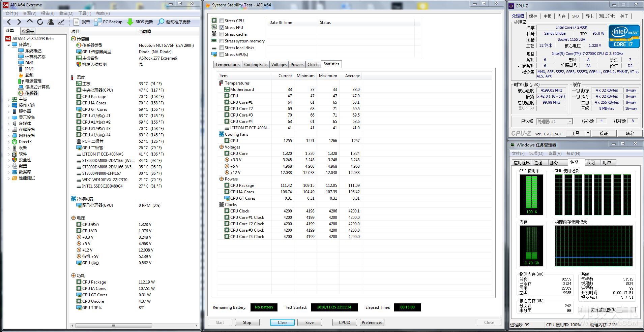The width and height of the screenshot is (644, 332).
Task: Expand the DirectX tree node
Action: tap(8, 142)
